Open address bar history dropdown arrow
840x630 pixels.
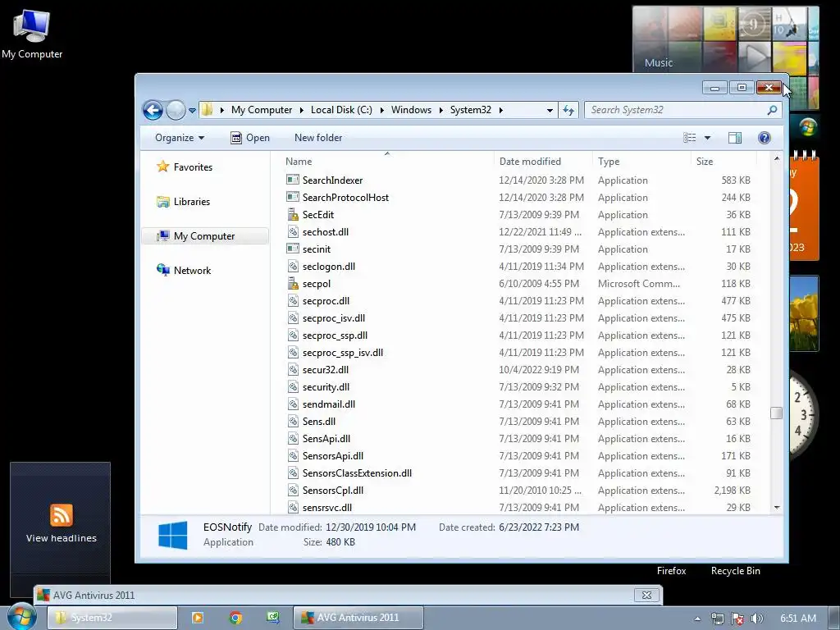pyautogui.click(x=550, y=111)
